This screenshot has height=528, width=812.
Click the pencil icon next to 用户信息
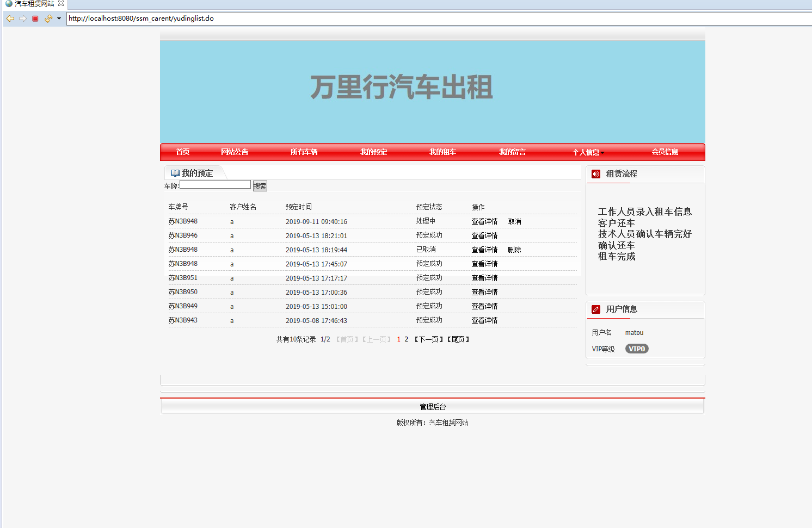(595, 309)
